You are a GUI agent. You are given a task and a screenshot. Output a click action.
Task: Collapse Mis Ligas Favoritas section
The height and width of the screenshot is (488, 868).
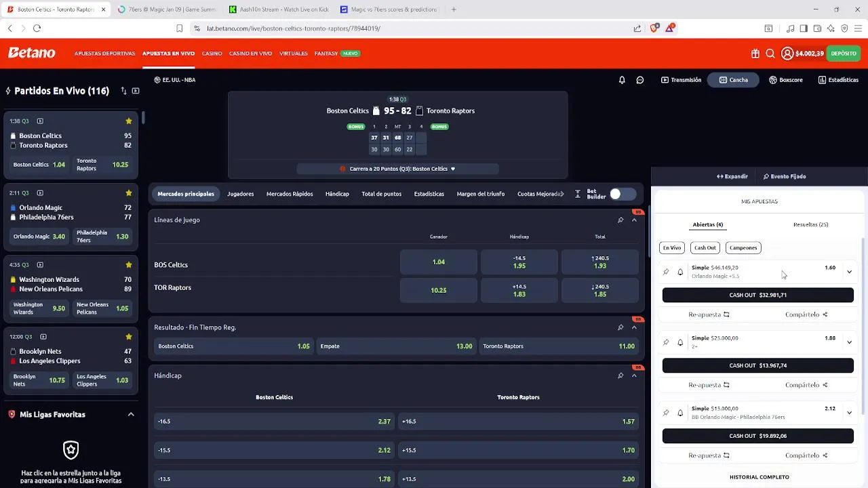click(x=131, y=415)
